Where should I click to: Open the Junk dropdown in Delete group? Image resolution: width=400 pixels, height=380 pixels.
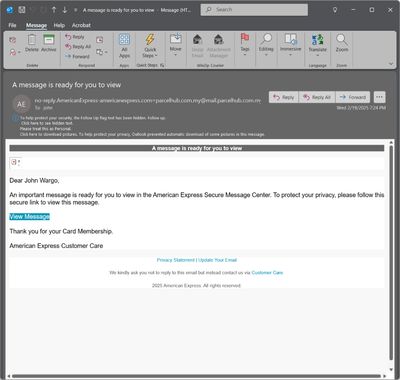point(15,52)
